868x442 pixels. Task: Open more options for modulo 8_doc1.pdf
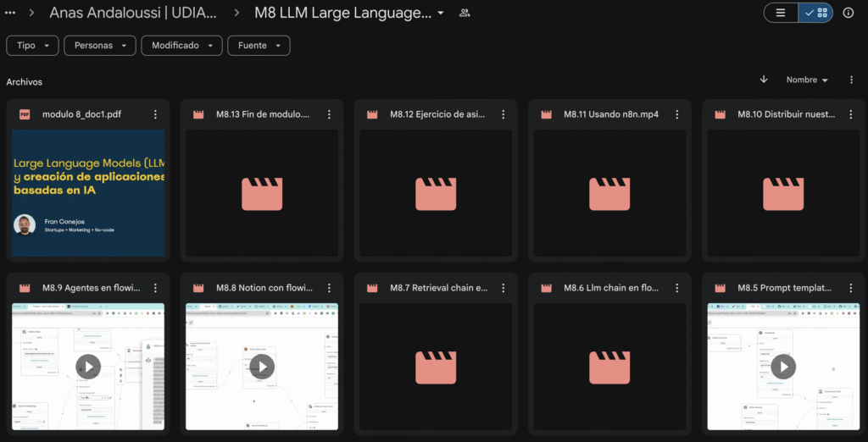[155, 114]
